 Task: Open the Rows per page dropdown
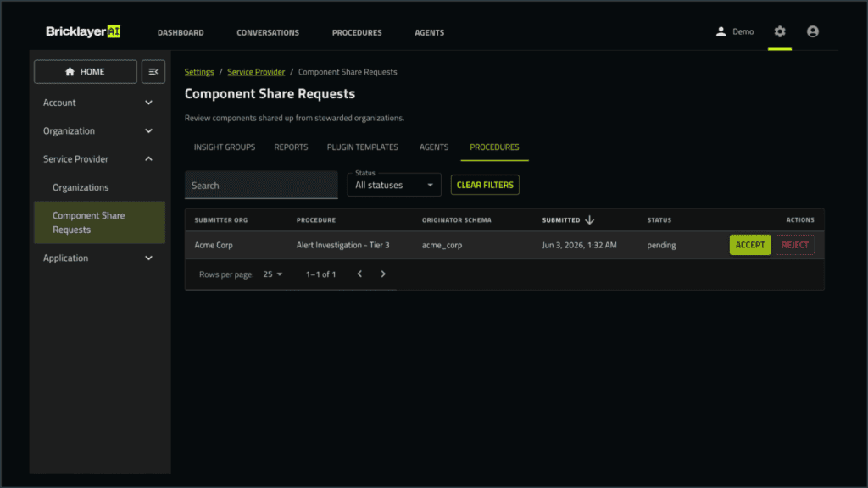pyautogui.click(x=272, y=274)
